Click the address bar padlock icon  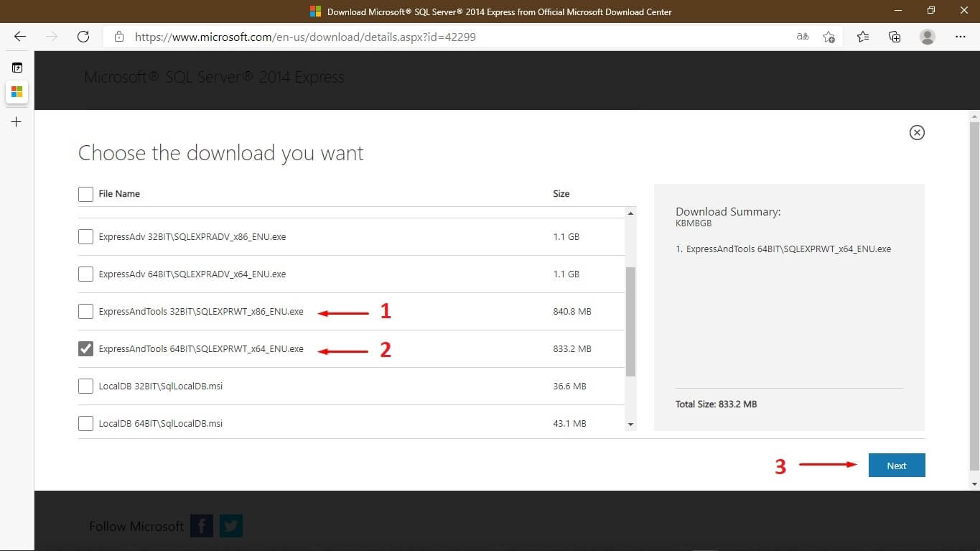point(120,37)
